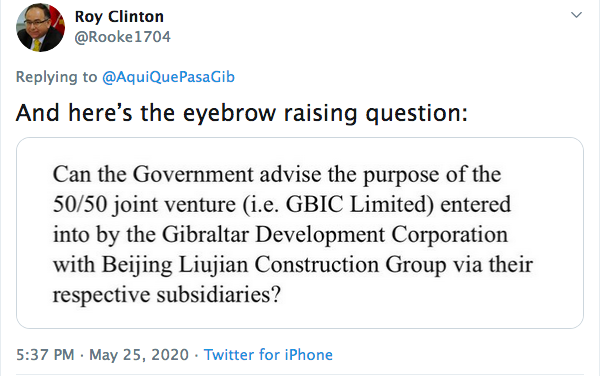Open the @AquiQuePasaGib mention link
The width and height of the screenshot is (602, 376).
click(x=169, y=77)
